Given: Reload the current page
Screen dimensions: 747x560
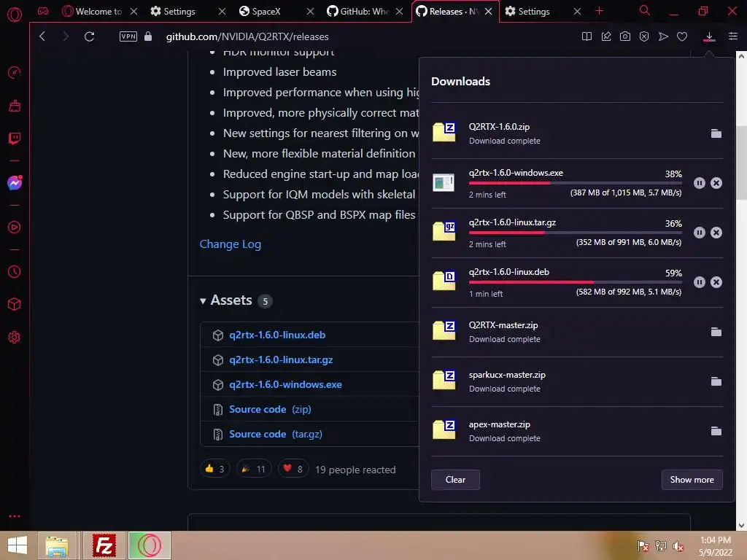Looking at the screenshot, I should pos(89,36).
